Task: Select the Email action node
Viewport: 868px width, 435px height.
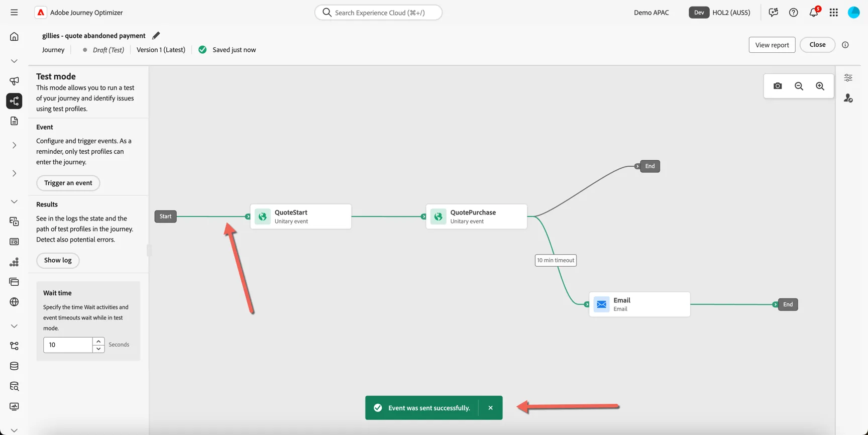Action: (x=639, y=304)
